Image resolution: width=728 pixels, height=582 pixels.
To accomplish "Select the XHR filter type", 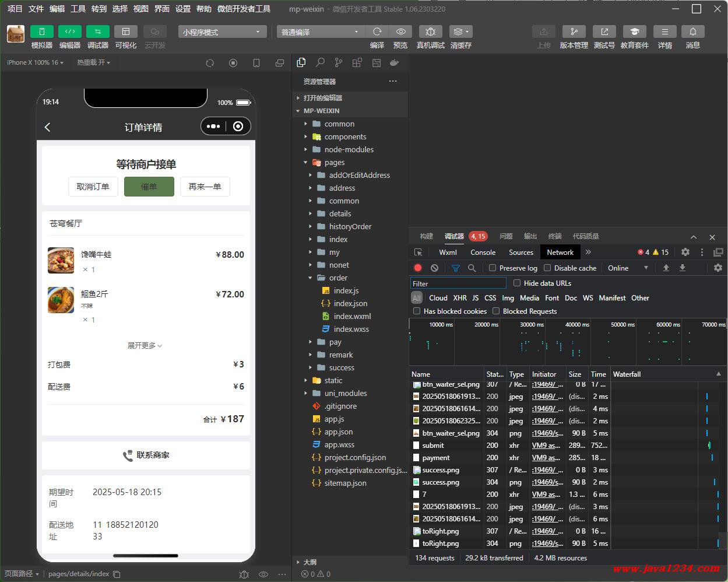I will pyautogui.click(x=460, y=298).
